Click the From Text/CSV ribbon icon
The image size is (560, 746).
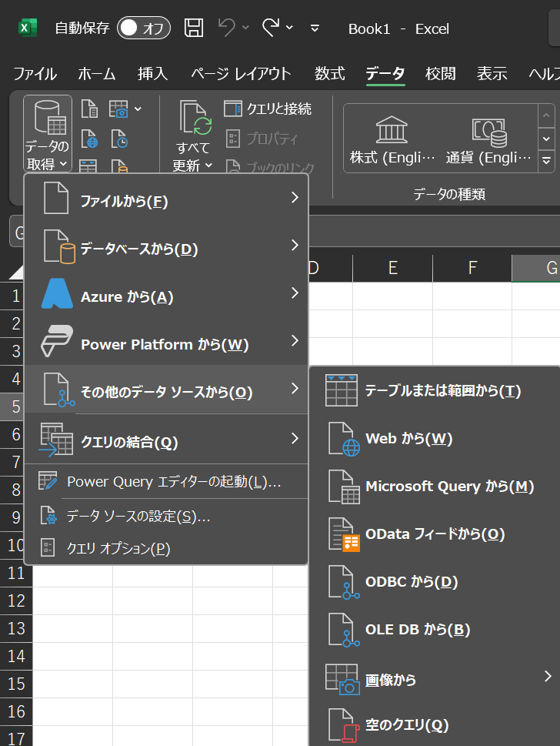tap(89, 109)
